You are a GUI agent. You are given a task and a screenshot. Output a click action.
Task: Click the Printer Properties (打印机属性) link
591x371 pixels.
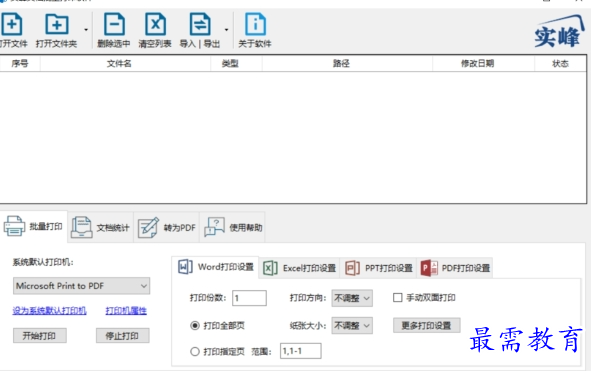click(126, 311)
